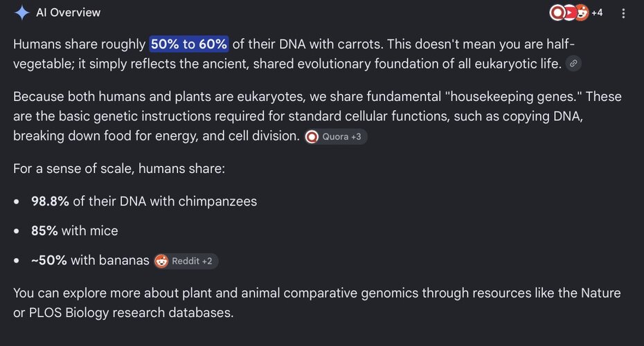Image resolution: width=644 pixels, height=346 pixels.
Task: Click the word Nature in last paragraph
Action: [x=600, y=293]
